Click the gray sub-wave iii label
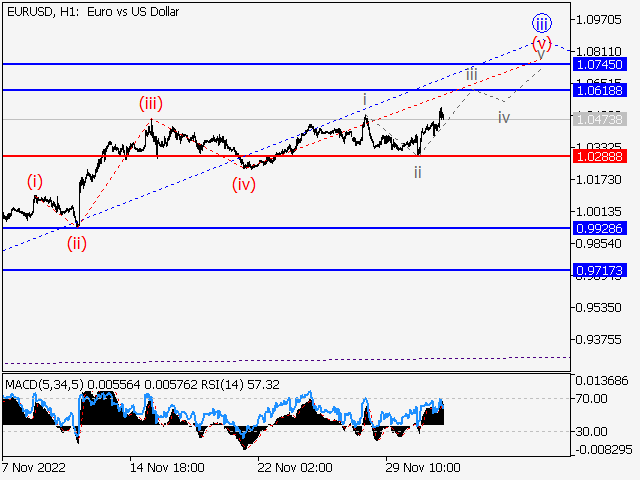The height and width of the screenshot is (480, 640). point(471,74)
